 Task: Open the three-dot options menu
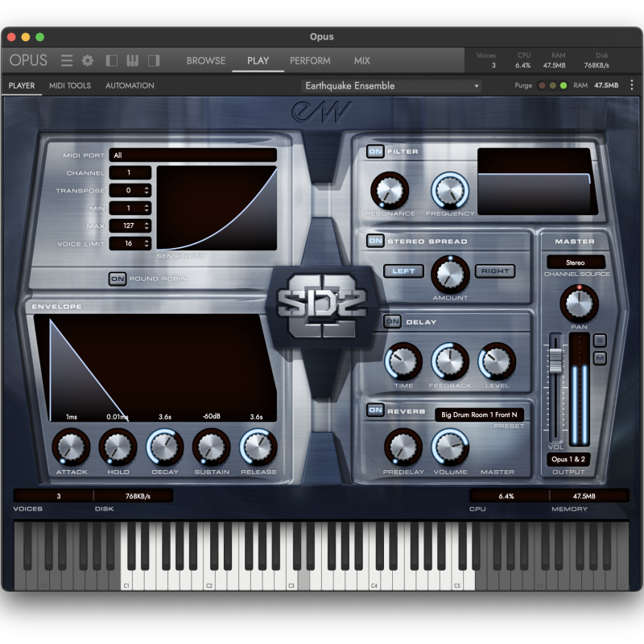632,85
